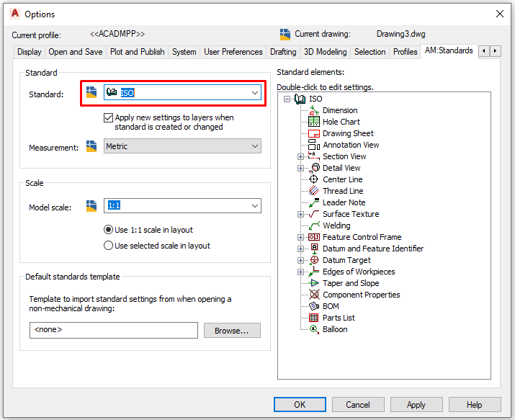Screen dimensions: 515x420
Task: Click the default standards template field
Action: click(113, 330)
